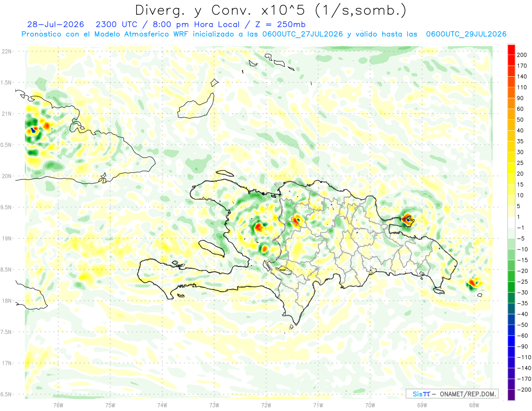
Task: Click the 20N latitude label
Action: click(x=7, y=176)
